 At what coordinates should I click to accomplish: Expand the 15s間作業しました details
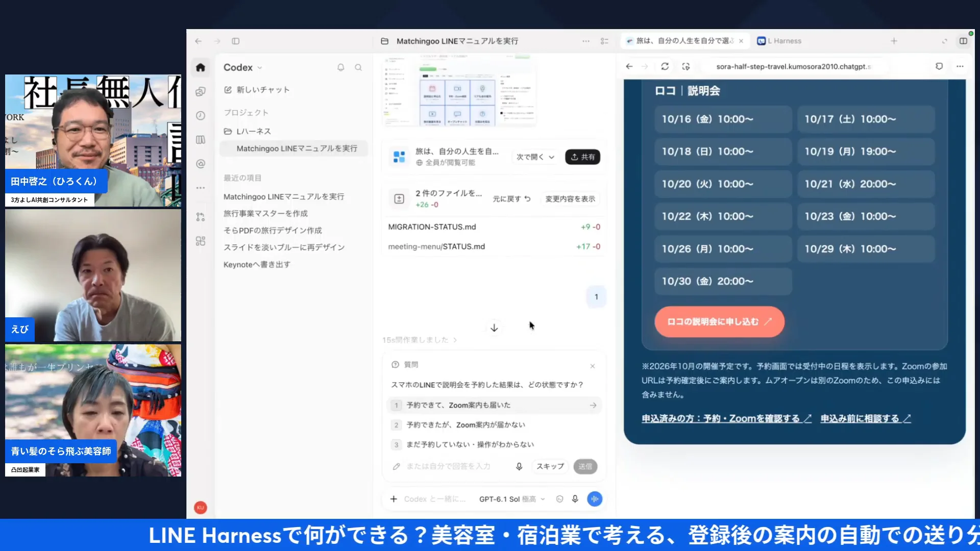[x=419, y=340]
